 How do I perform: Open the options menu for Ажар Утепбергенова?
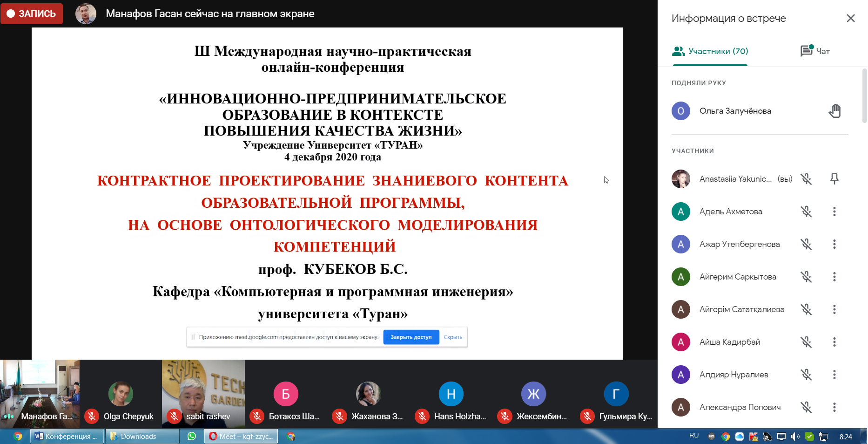834,244
